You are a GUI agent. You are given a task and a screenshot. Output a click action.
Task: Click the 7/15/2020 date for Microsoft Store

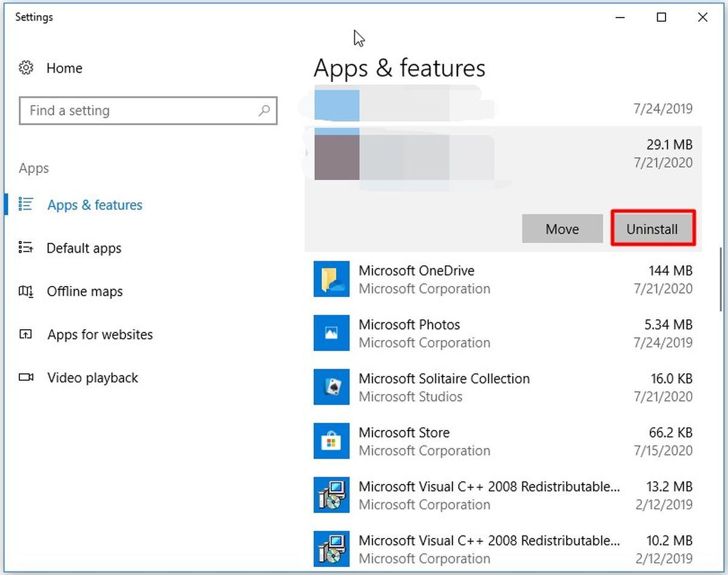(663, 451)
